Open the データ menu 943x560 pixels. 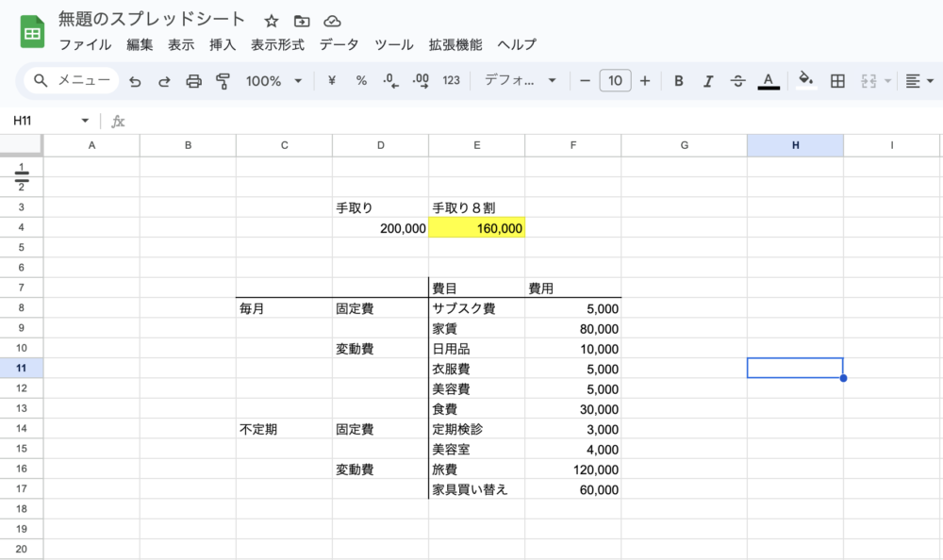tap(339, 44)
